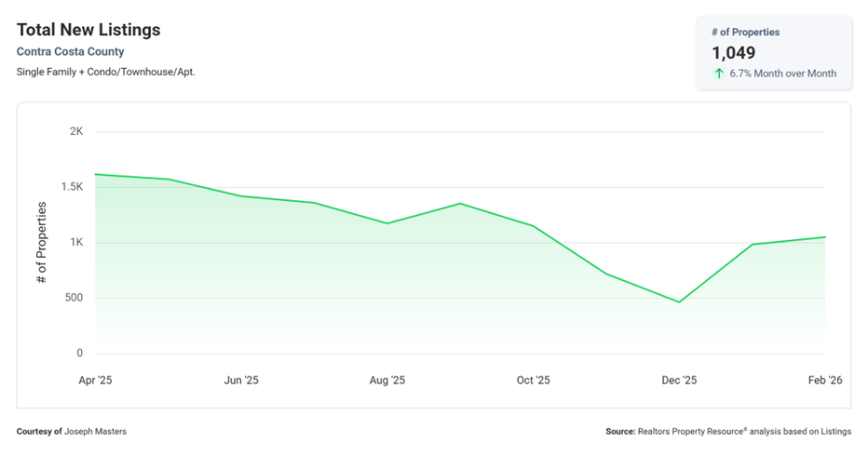The width and height of the screenshot is (868, 455).
Task: Click the Oct '25 x-axis label
Action: tap(533, 380)
